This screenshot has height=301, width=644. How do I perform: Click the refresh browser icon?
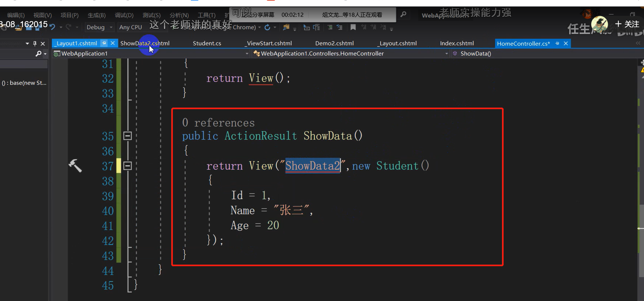click(x=267, y=27)
